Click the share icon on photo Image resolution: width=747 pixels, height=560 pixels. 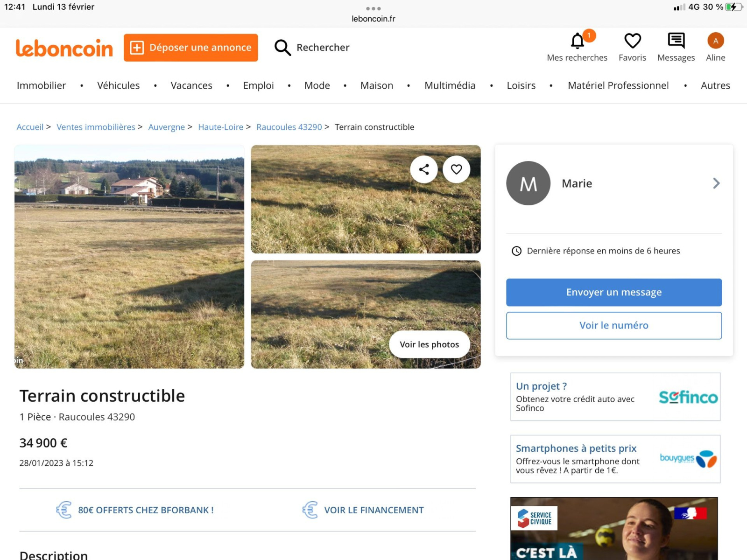tap(424, 169)
